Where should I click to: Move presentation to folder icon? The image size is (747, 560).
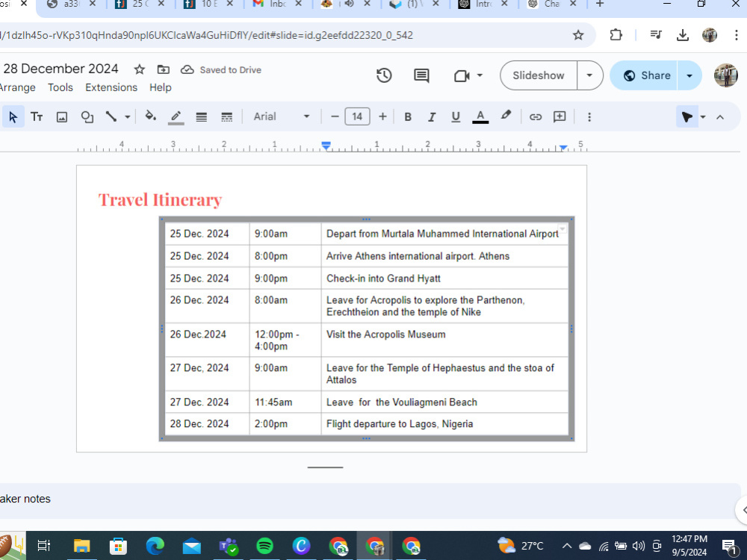click(164, 69)
